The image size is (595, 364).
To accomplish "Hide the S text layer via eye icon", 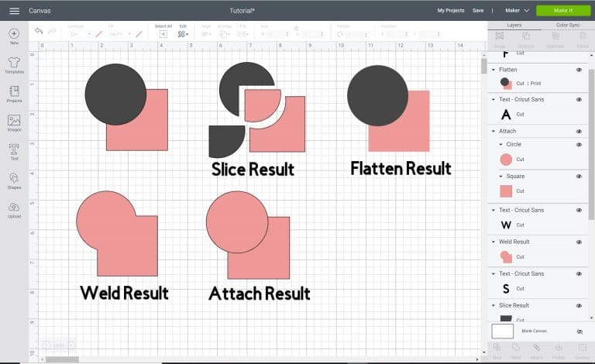I will pyautogui.click(x=579, y=273).
